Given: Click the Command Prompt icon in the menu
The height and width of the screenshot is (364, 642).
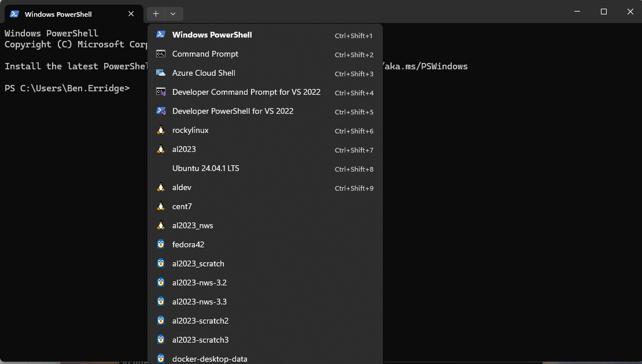Looking at the screenshot, I should pyautogui.click(x=161, y=54).
